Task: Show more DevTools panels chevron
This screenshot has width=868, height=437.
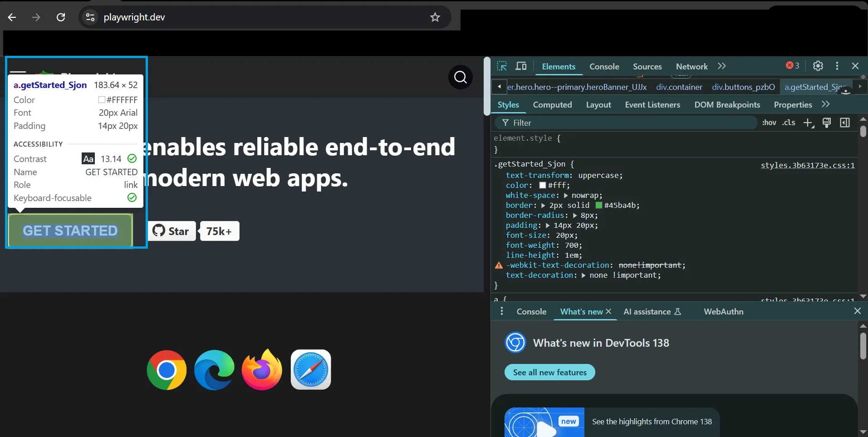Action: [x=722, y=66]
